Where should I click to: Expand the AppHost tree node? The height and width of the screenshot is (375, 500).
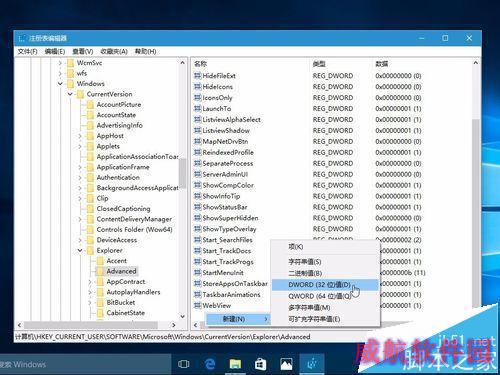[80, 136]
